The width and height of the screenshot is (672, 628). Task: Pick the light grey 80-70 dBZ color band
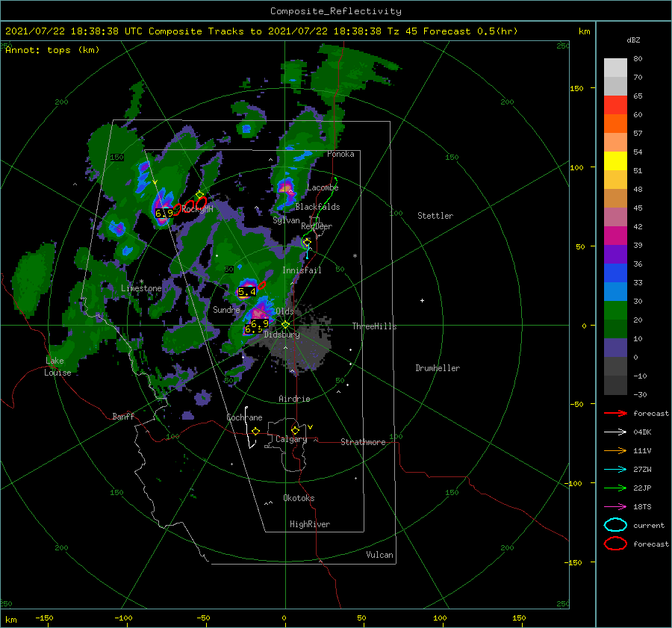point(615,68)
